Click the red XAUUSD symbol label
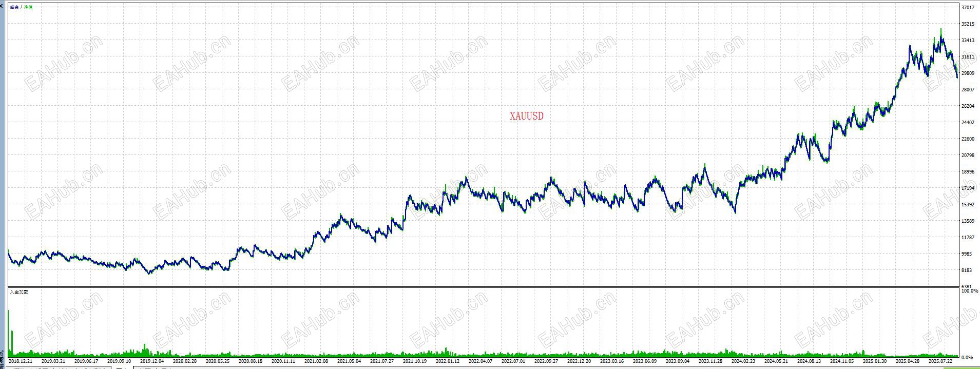Screen dimensions: 980x369 pyautogui.click(x=526, y=116)
